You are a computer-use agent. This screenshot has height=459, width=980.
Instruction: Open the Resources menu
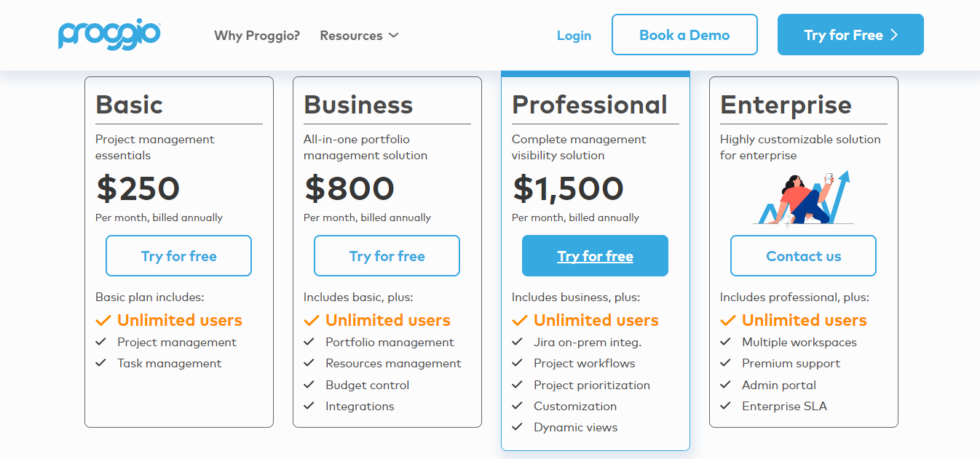[352, 35]
